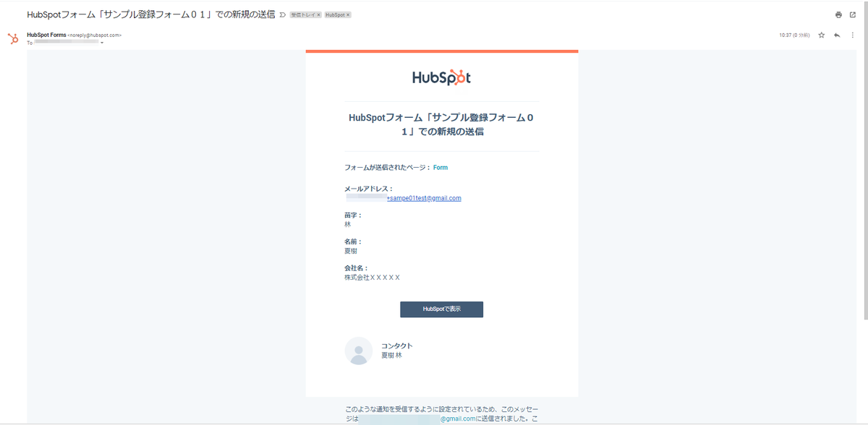
Task: Click the timestamp 10:37 (0 分前)
Action: 793,35
